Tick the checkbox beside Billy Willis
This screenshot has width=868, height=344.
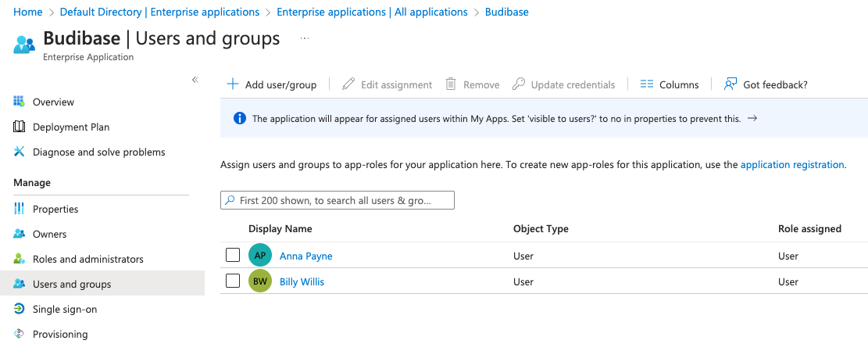coord(233,281)
